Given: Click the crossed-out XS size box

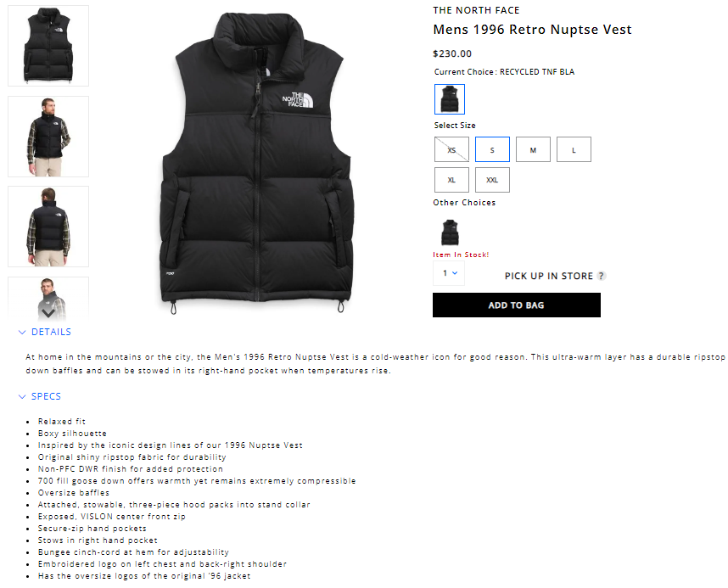Looking at the screenshot, I should 451,149.
